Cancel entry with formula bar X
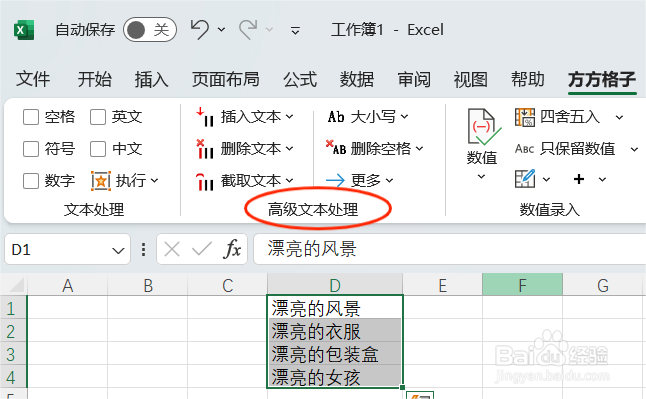The width and height of the screenshot is (646, 399). [x=172, y=249]
